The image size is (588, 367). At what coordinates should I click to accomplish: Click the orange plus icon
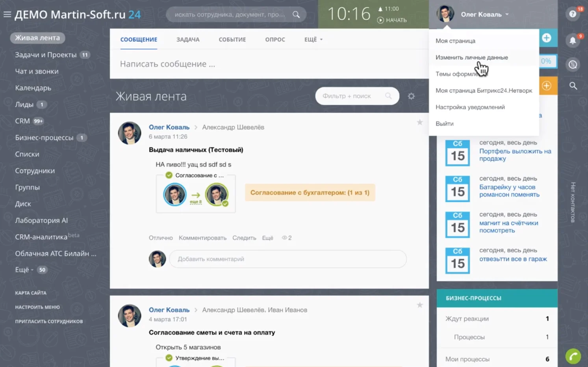tap(547, 86)
